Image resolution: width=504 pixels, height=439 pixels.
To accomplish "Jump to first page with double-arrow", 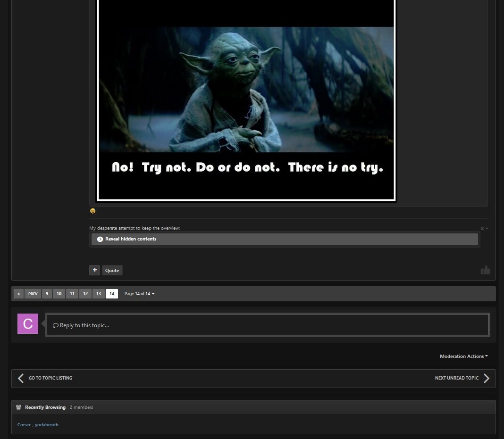I will coord(19,293).
